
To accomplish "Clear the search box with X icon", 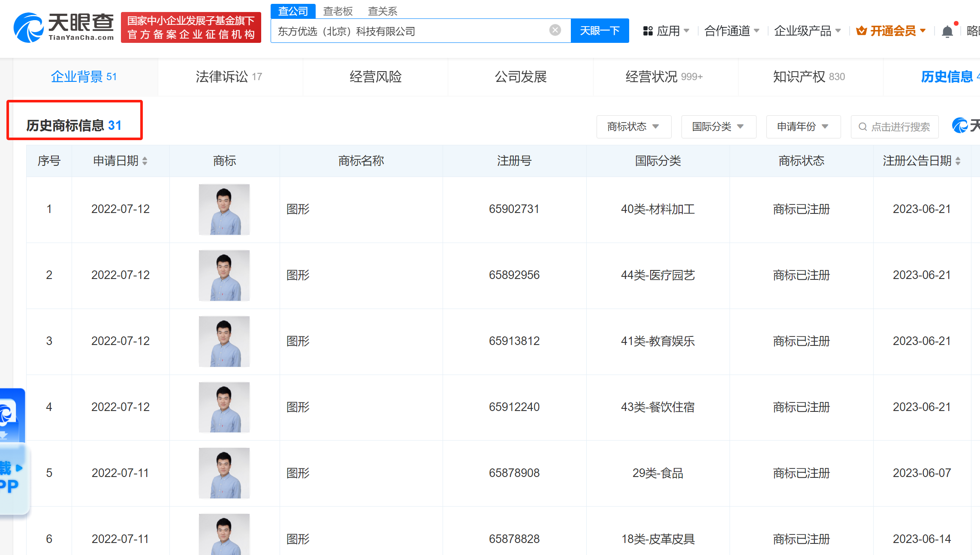I will (555, 30).
